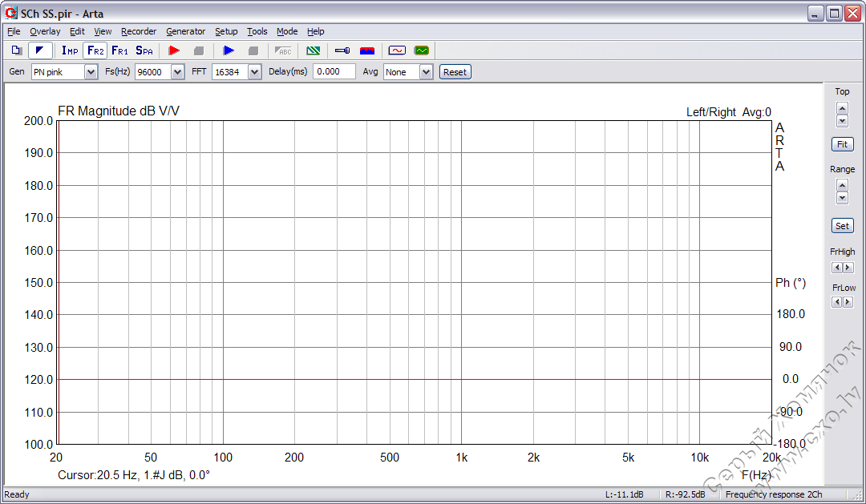Stop generator with second gray square

coord(253,50)
